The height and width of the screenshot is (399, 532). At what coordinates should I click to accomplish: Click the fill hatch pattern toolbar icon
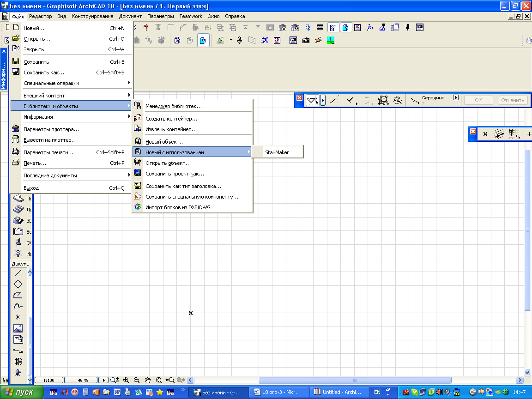coord(320,28)
